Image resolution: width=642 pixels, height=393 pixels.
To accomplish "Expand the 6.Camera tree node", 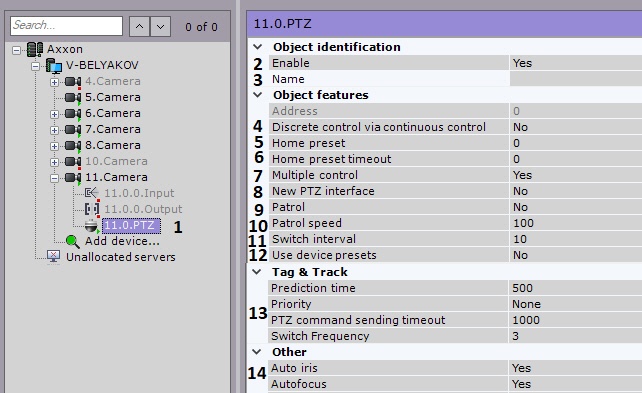I will (x=54, y=114).
